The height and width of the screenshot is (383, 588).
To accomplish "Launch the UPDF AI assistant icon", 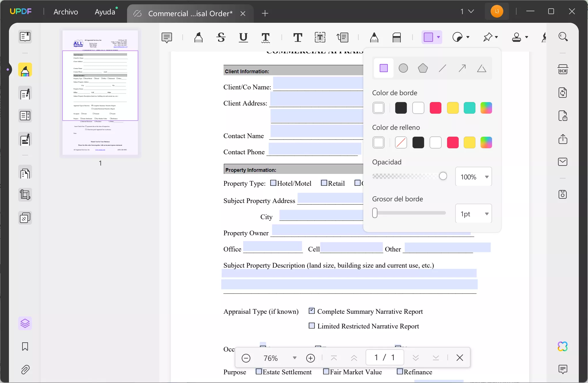I will [563, 346].
